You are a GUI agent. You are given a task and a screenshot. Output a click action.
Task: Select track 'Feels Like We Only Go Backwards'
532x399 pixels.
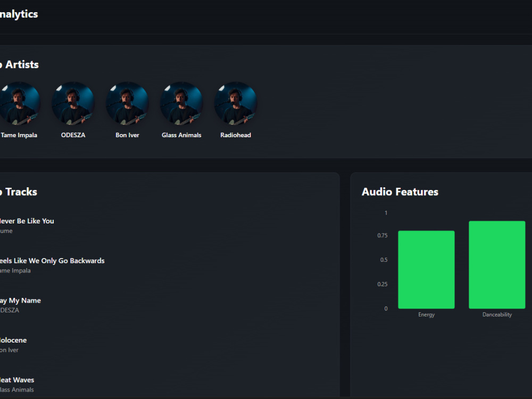tap(52, 261)
